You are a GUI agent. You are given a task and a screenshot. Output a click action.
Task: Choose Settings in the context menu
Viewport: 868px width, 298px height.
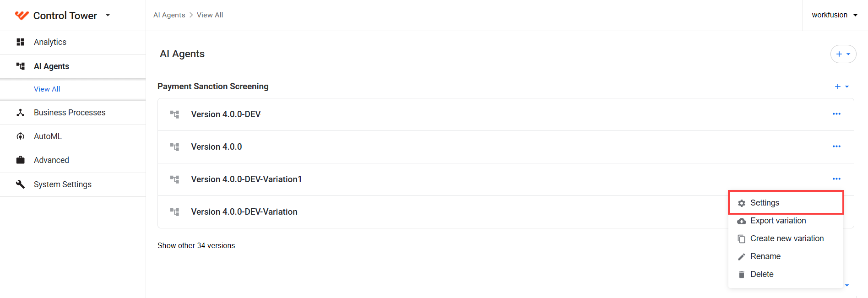pos(786,203)
